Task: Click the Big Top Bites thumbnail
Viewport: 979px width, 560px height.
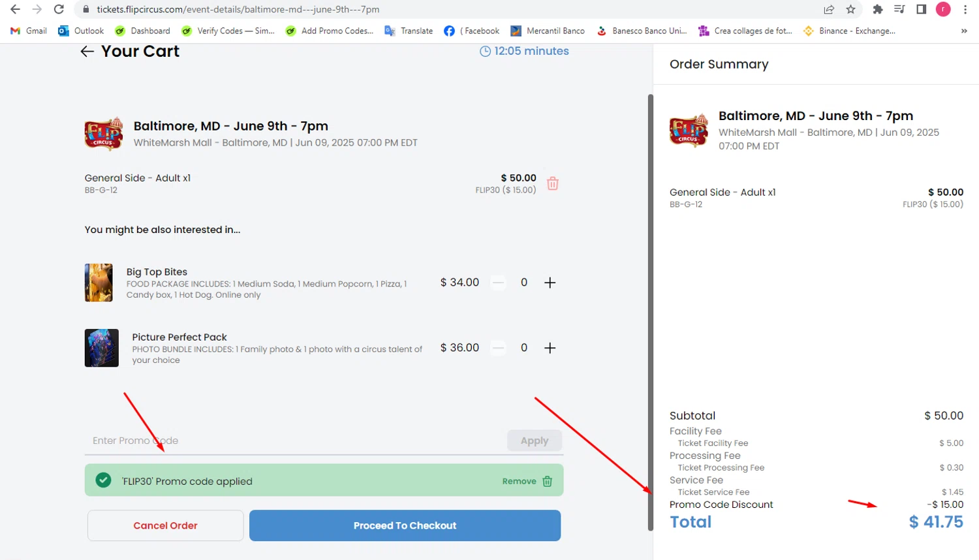Action: coord(99,283)
